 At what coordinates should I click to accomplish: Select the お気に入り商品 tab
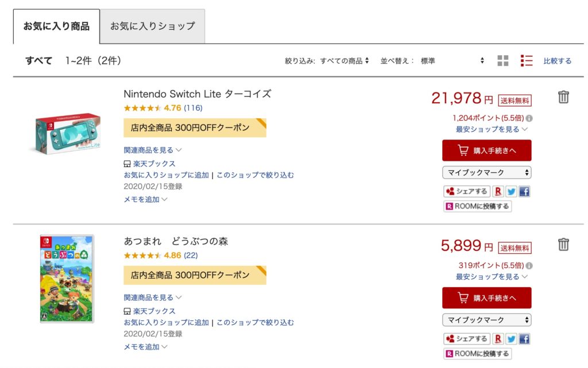(x=56, y=26)
